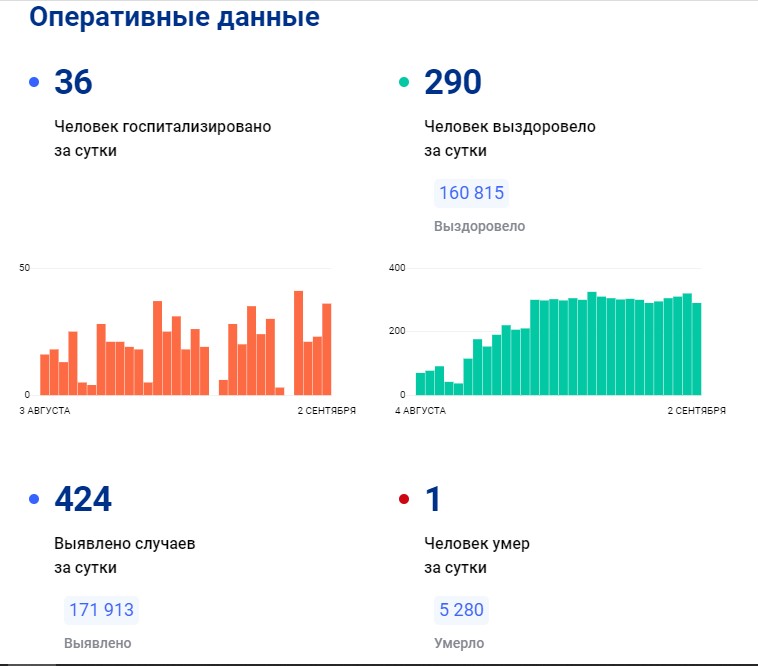Click the 'Человек умер за сутки' label
Image resolution: width=758 pixels, height=666 pixels.
tap(477, 555)
